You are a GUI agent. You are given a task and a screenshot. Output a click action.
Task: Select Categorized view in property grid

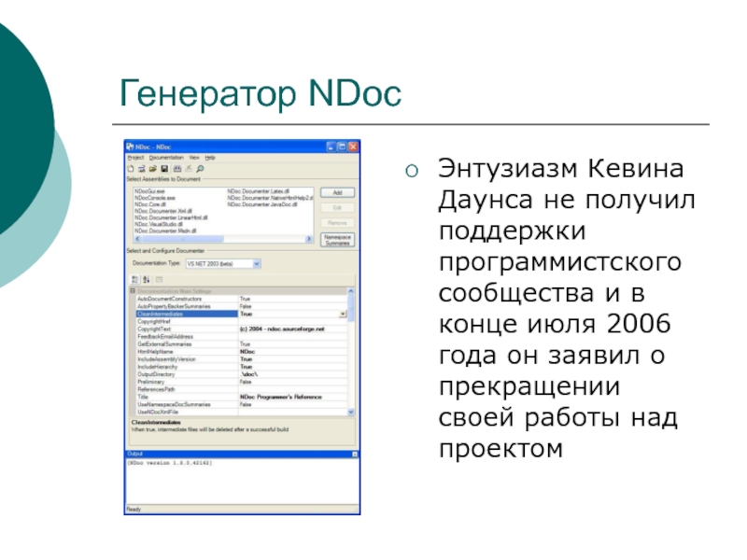[135, 280]
